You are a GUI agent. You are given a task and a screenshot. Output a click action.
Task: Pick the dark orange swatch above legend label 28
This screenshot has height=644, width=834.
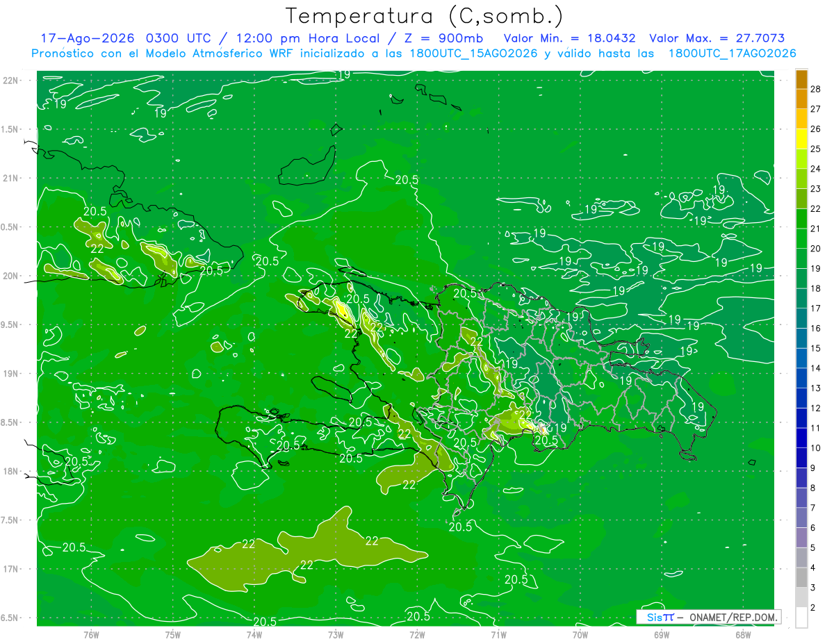click(801, 79)
